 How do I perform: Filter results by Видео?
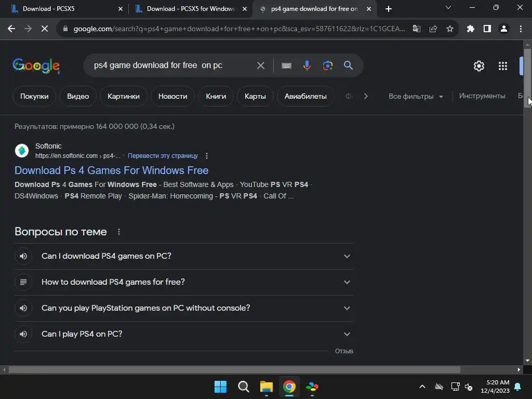point(78,96)
